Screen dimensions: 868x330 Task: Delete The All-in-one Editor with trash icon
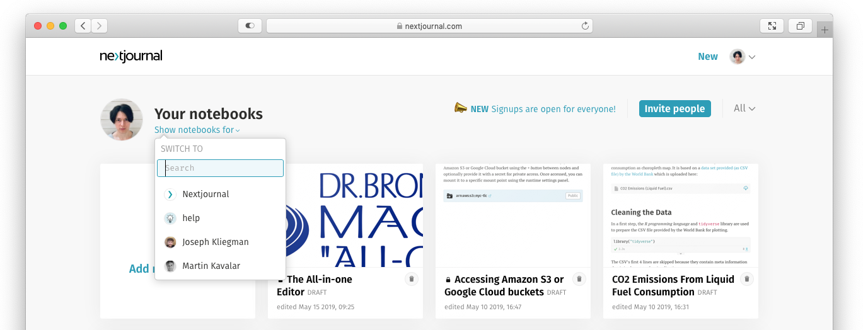pyautogui.click(x=412, y=279)
